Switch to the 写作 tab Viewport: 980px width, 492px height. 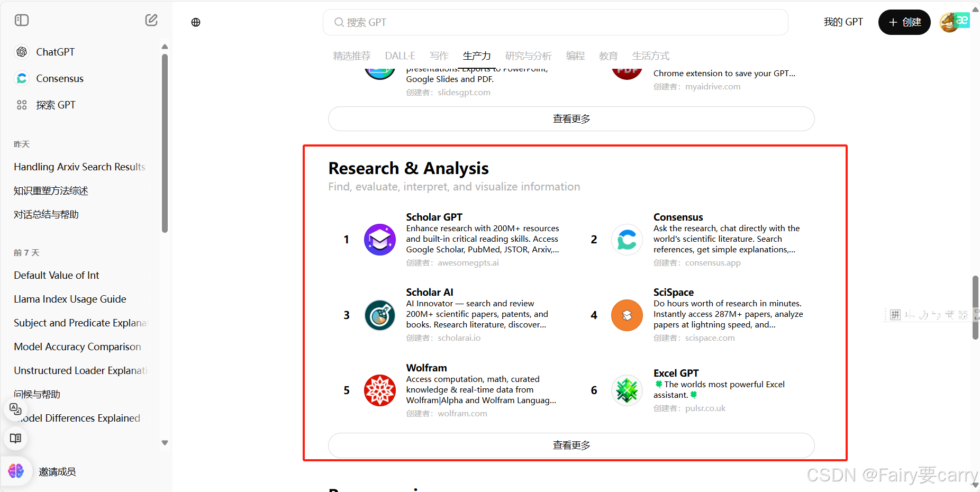439,56
